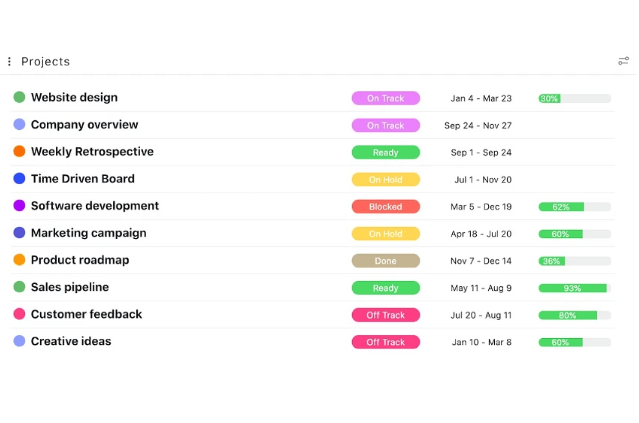Click the Product roadmap orange dot
Screen dimensions: 639x423
[x=19, y=260]
